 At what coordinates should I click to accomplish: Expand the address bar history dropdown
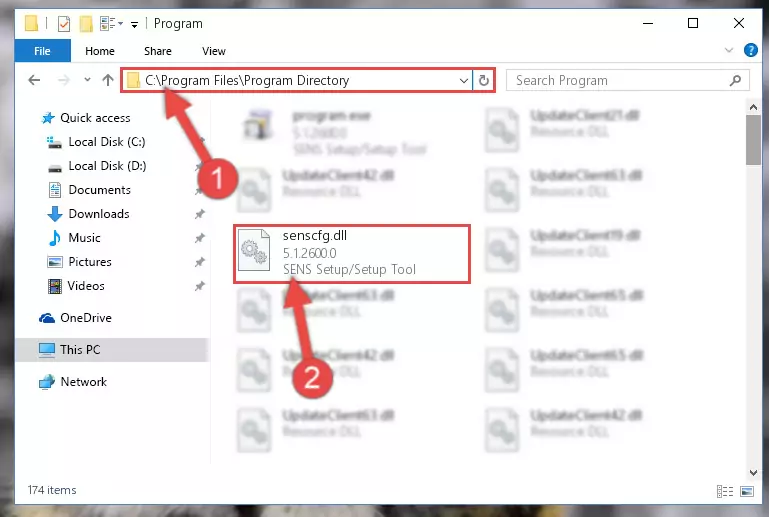[x=463, y=80]
